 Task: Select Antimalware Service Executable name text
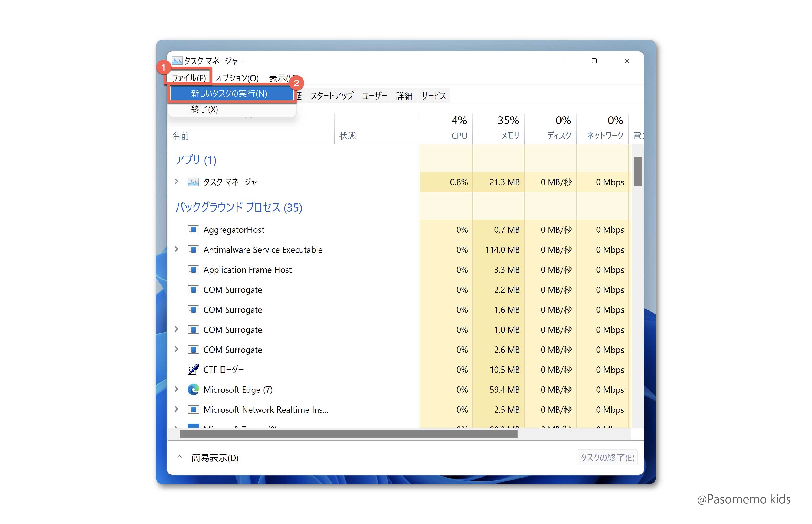[263, 250]
